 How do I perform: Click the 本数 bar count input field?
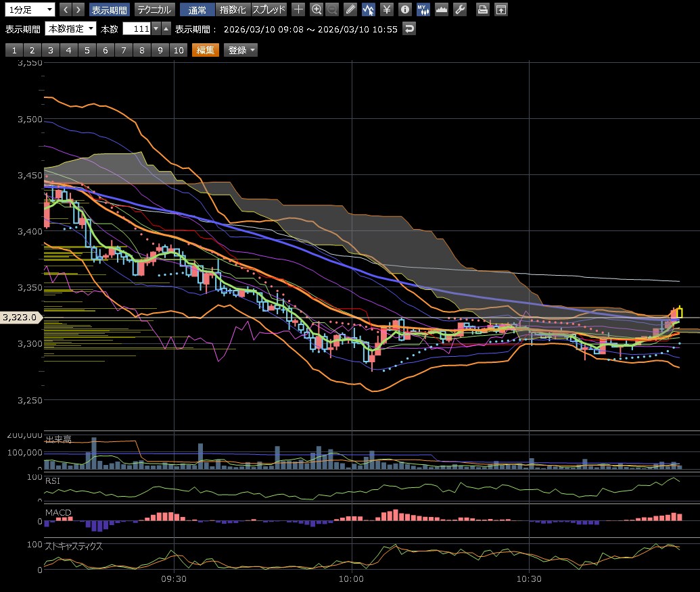[x=136, y=28]
